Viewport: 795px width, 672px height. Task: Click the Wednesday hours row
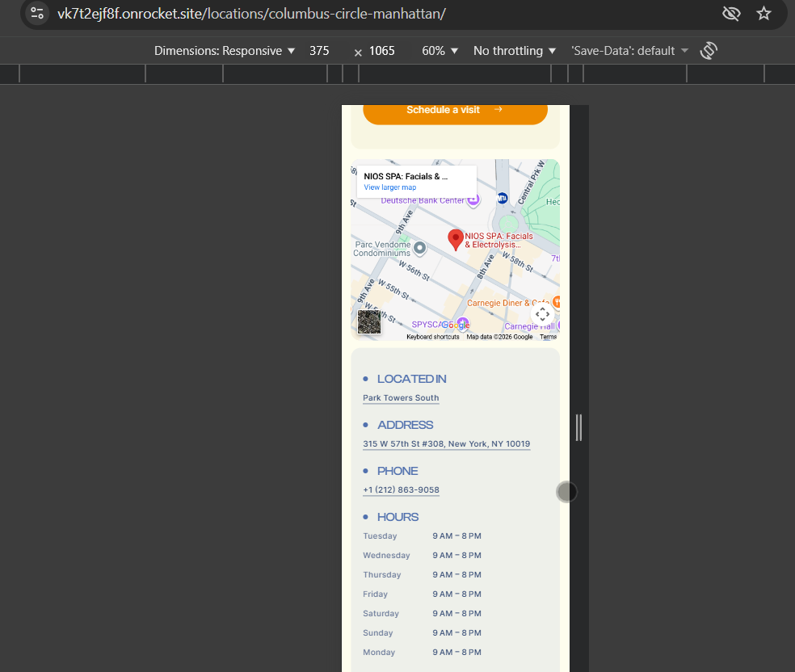[x=422, y=556]
